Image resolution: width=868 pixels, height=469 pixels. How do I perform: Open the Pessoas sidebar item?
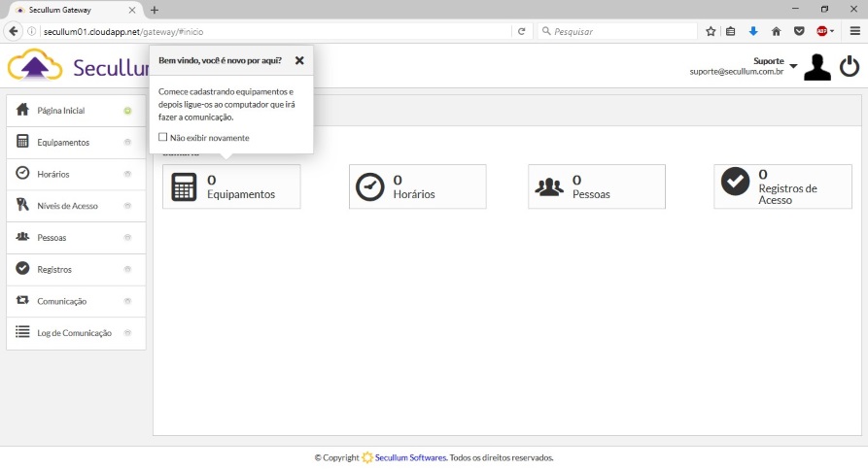(52, 238)
